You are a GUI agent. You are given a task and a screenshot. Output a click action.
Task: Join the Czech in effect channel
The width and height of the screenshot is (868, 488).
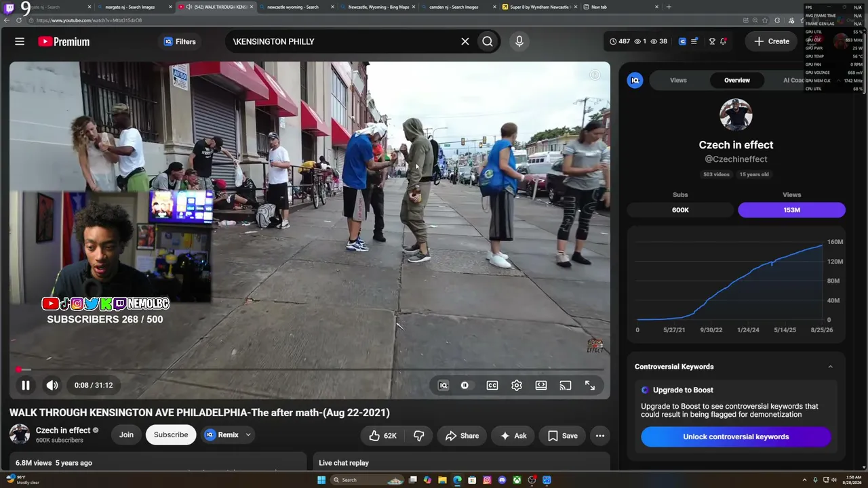pos(127,434)
